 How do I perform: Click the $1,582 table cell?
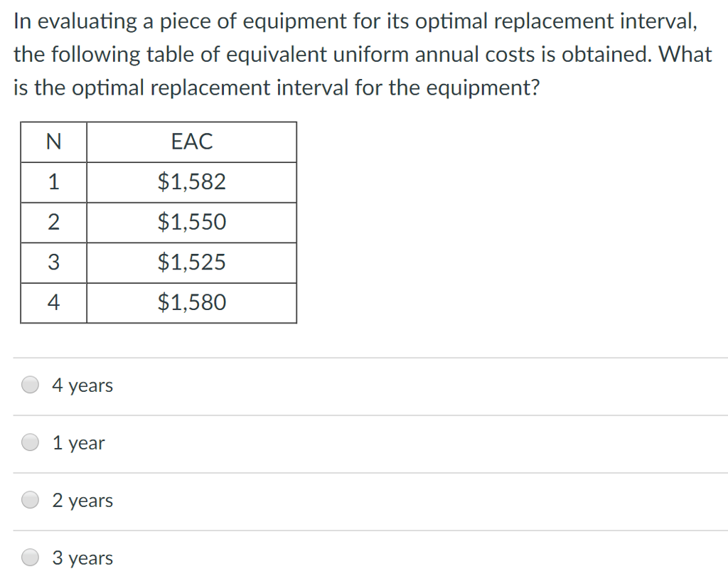coord(191,182)
